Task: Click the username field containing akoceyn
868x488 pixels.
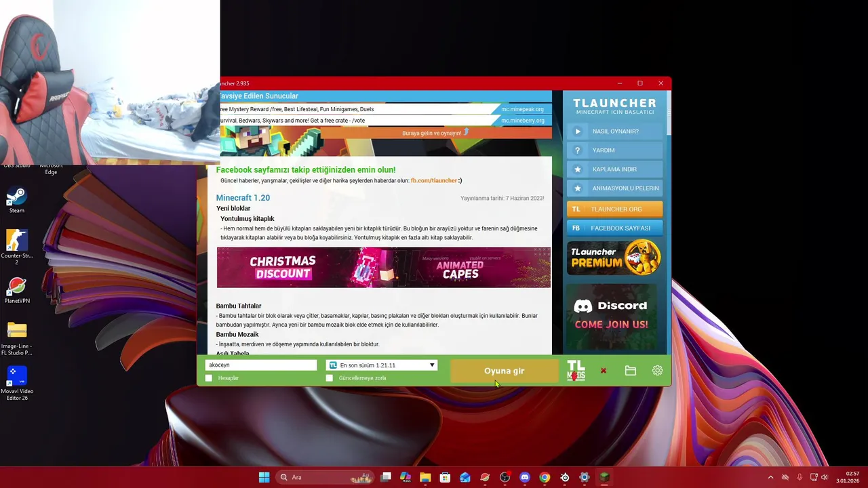Action: point(261,365)
